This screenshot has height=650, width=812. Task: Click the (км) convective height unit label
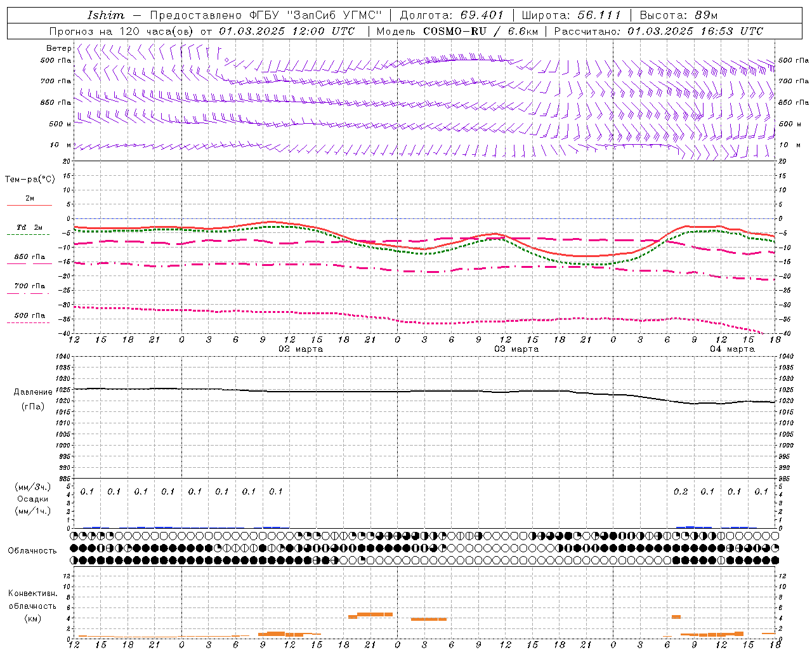click(33, 619)
